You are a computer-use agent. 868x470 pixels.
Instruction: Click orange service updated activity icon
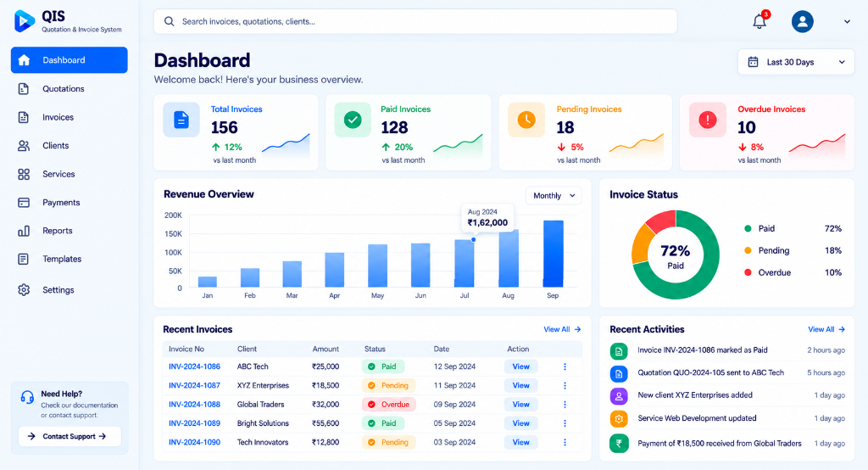(x=619, y=418)
